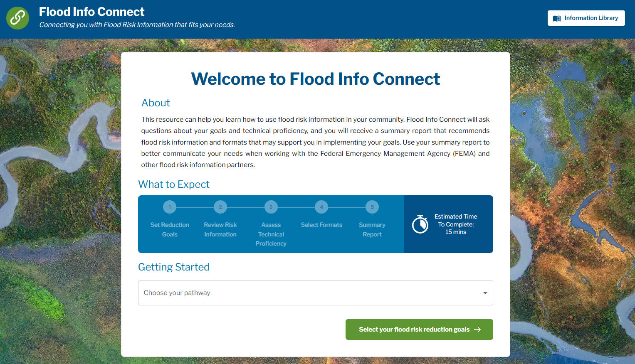Click the step 4 circle marker

click(321, 207)
